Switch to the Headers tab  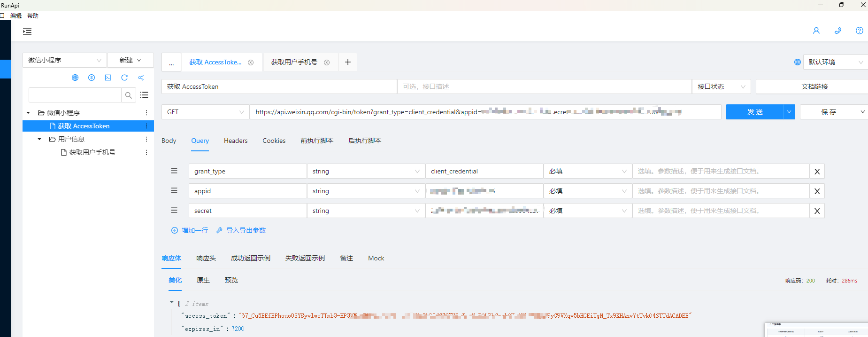tap(236, 141)
